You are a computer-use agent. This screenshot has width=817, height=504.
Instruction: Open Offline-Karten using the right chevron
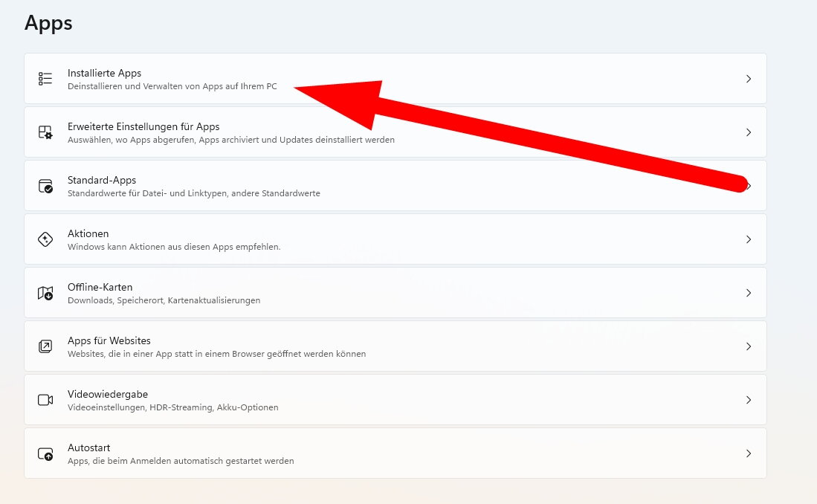click(749, 293)
